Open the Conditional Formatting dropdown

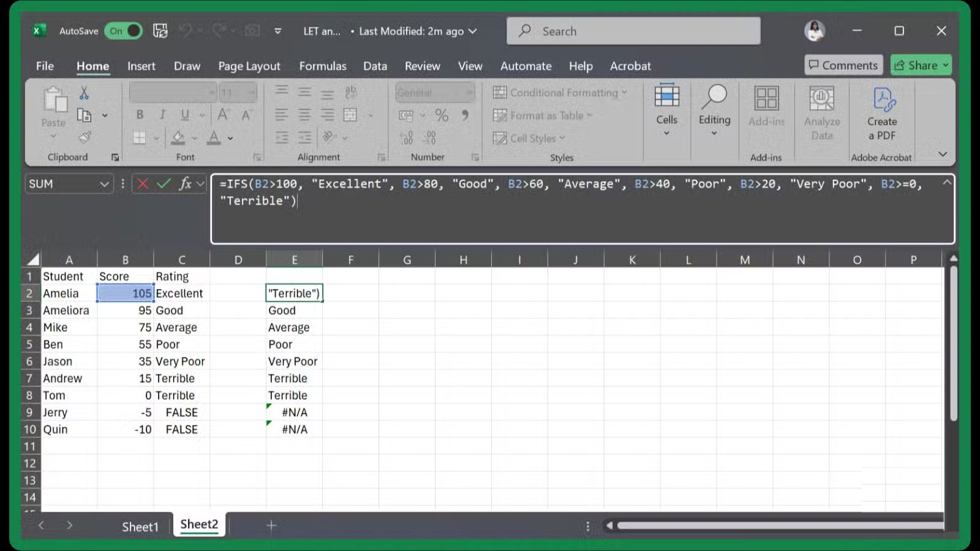click(559, 92)
